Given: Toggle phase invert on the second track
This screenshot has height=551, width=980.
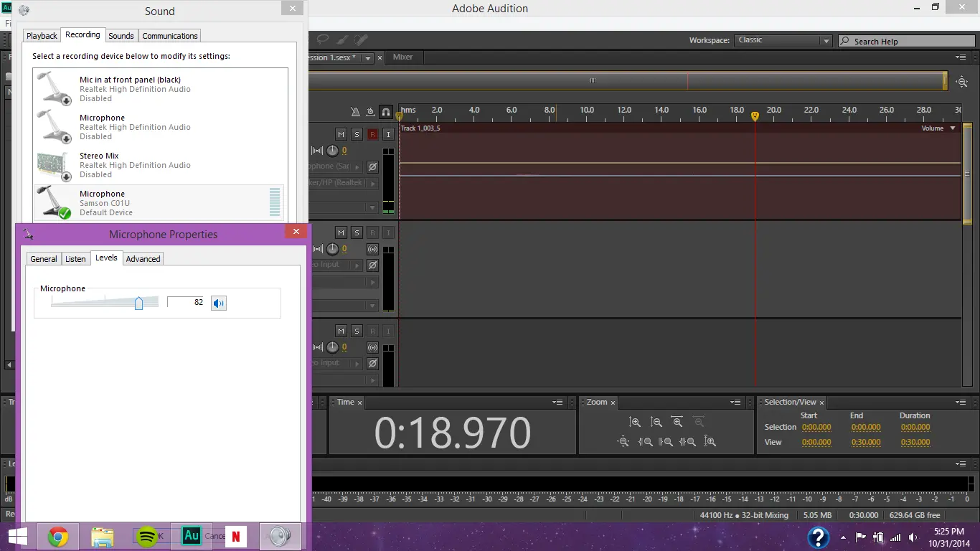Looking at the screenshot, I should coord(372,265).
